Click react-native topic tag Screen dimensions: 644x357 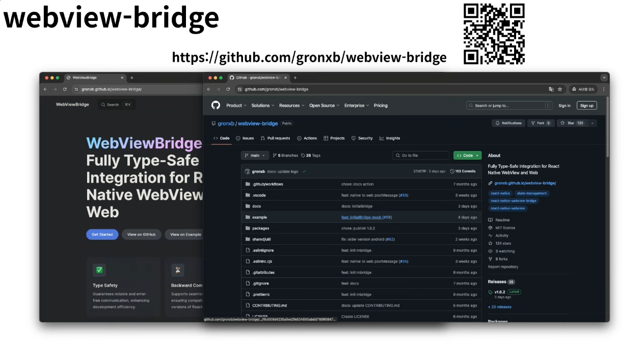coord(500,193)
